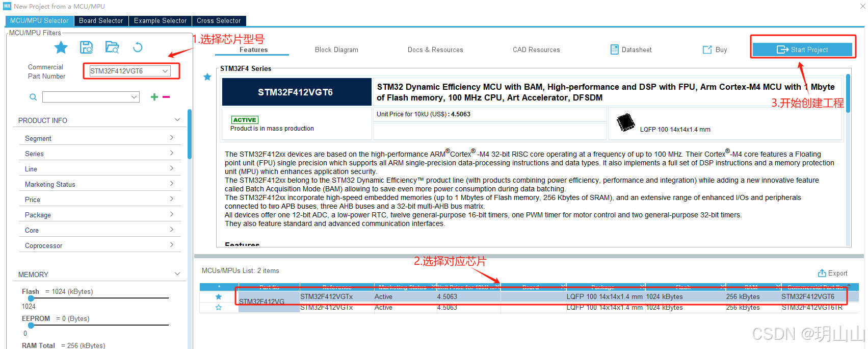Switch to the Board Selector tab
Image resolution: width=868 pixels, height=349 pixels.
[x=101, y=21]
